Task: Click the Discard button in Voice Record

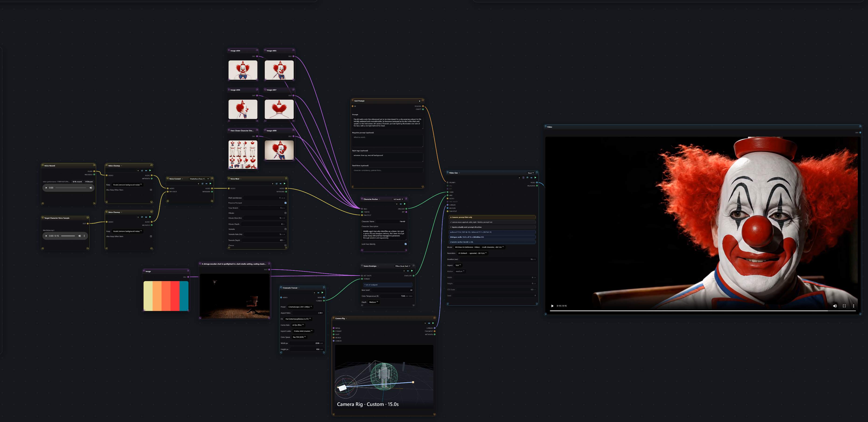Action: (89, 182)
